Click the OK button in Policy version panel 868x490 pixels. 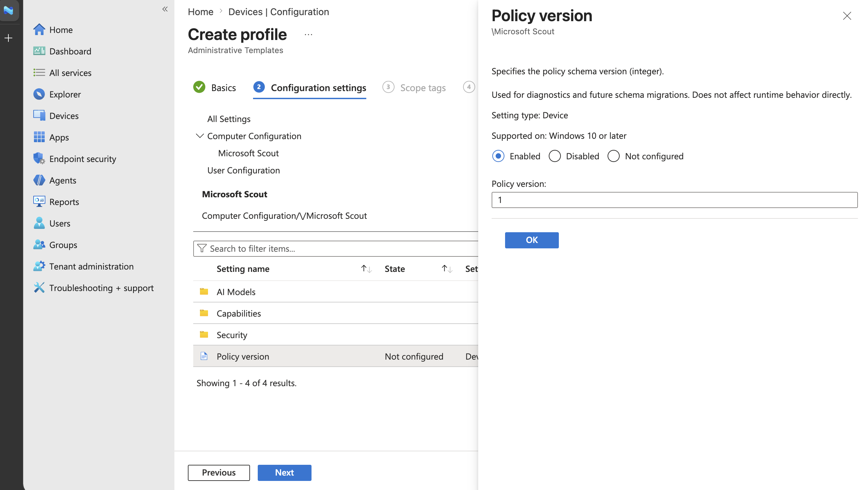tap(532, 240)
